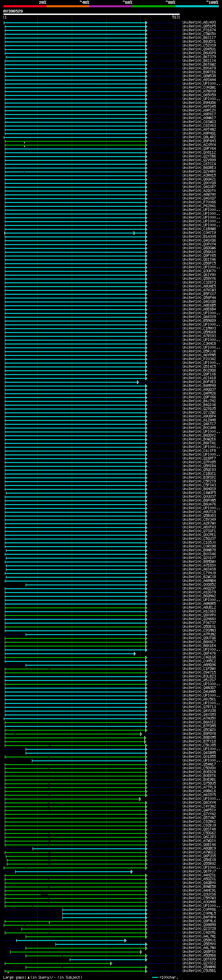Image resolution: width=222 pixels, height=980 pixels.
Task: Select hit UniRef100_O94715
Action: pos(199,673)
